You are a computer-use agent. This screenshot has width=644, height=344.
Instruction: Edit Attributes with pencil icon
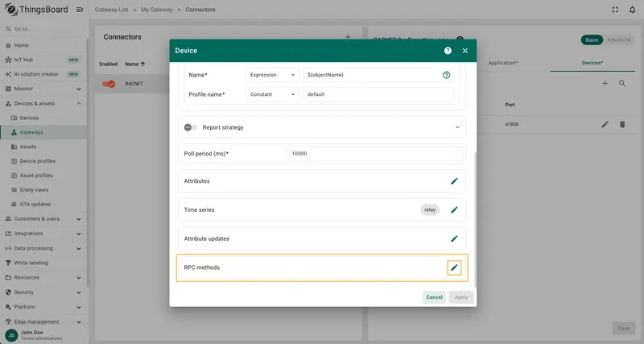click(454, 180)
